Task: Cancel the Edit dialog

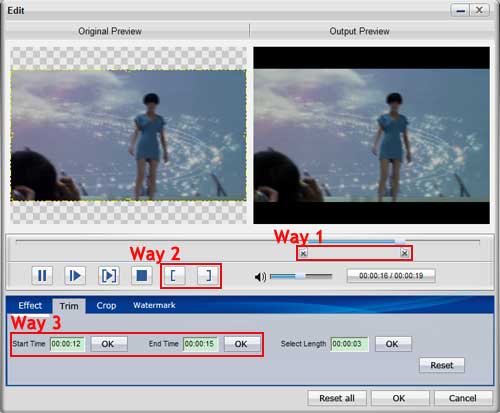Action: point(463,398)
